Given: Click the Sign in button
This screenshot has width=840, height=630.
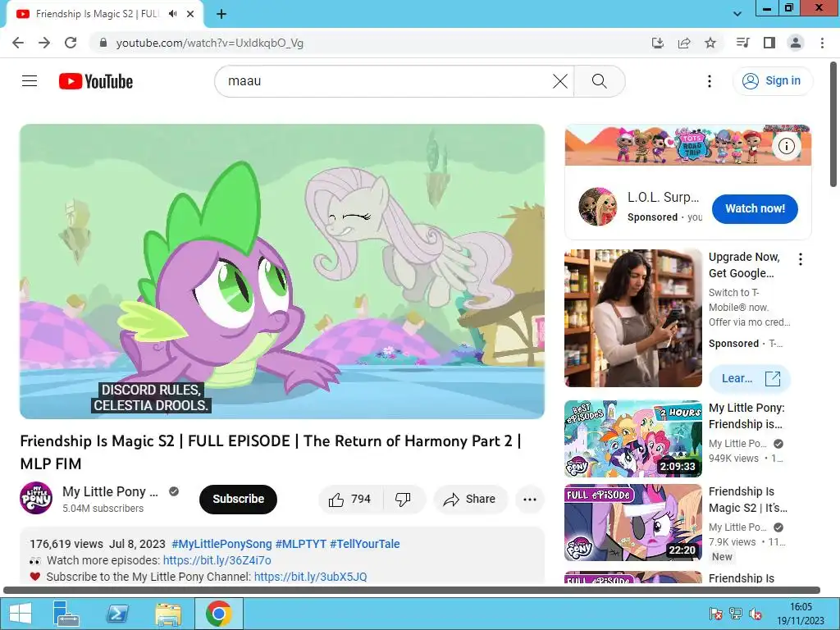Looking at the screenshot, I should pos(772,81).
